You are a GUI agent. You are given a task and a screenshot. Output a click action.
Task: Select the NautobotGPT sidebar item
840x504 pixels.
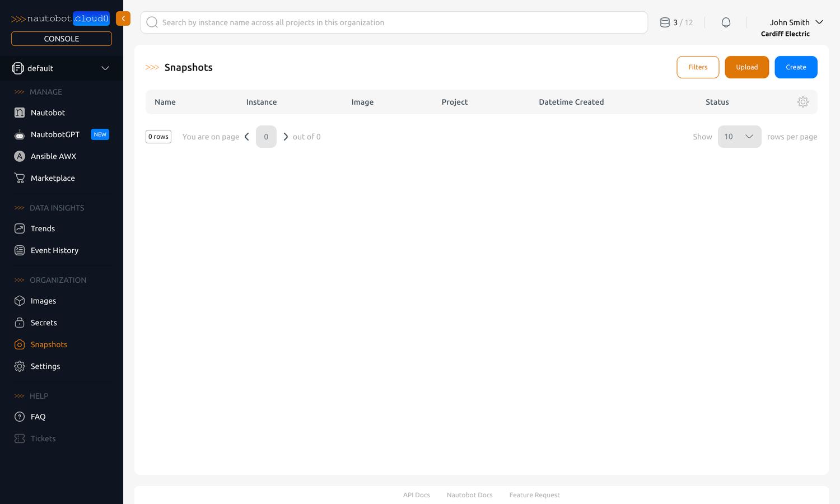55,134
